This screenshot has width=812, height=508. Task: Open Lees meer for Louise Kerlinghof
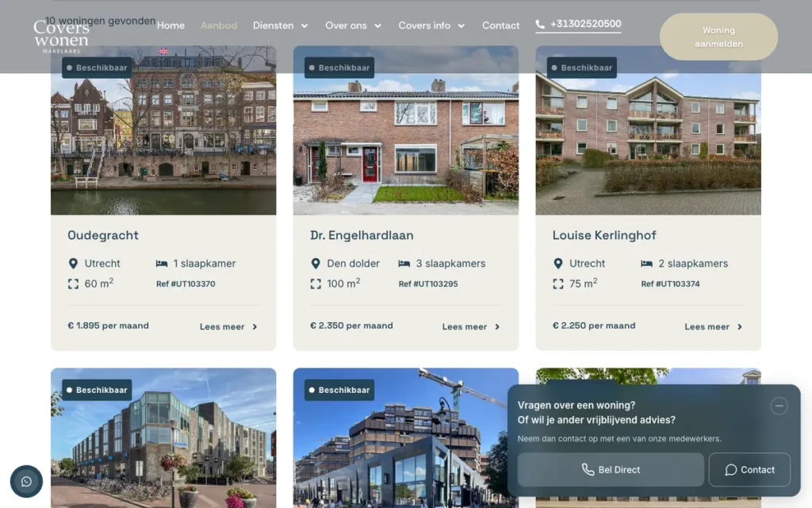pyautogui.click(x=713, y=327)
